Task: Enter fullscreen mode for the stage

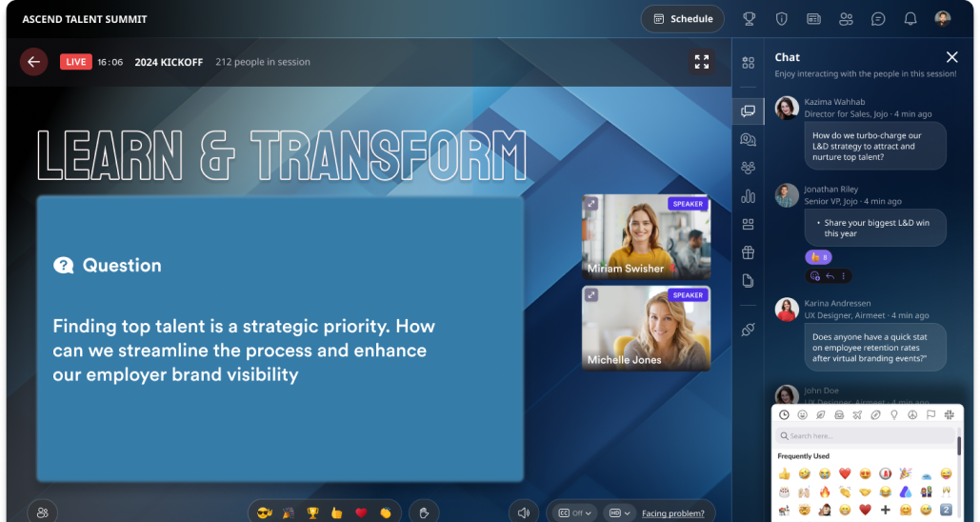Action: [702, 61]
